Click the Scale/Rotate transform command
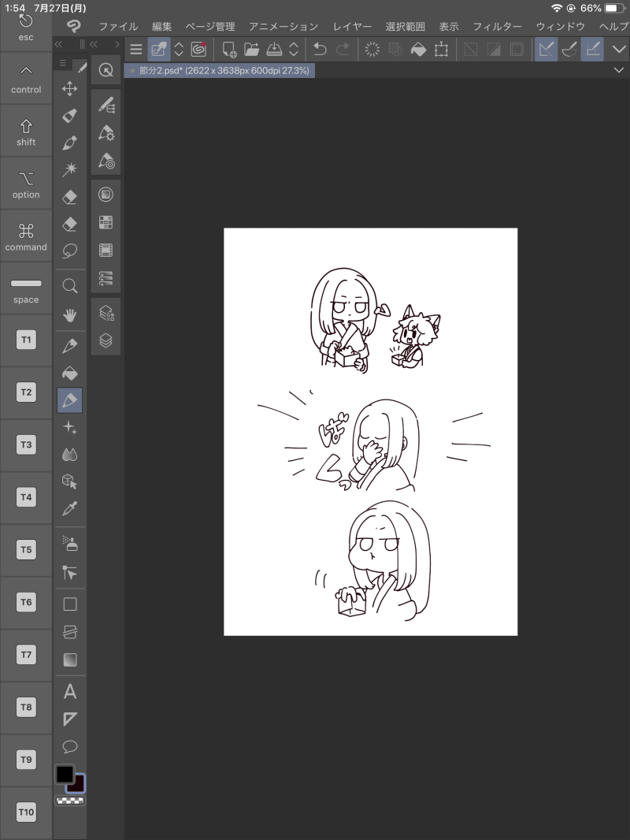This screenshot has height=840, width=630. 441,50
